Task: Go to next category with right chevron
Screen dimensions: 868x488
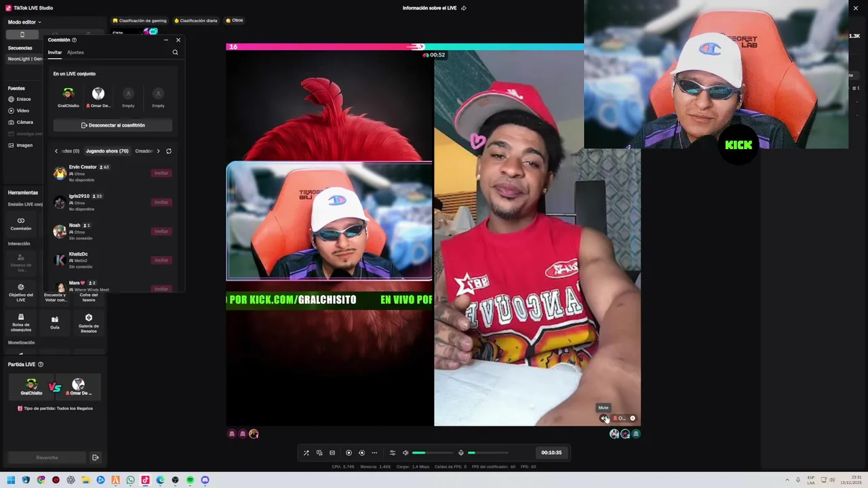Action: 158,151
